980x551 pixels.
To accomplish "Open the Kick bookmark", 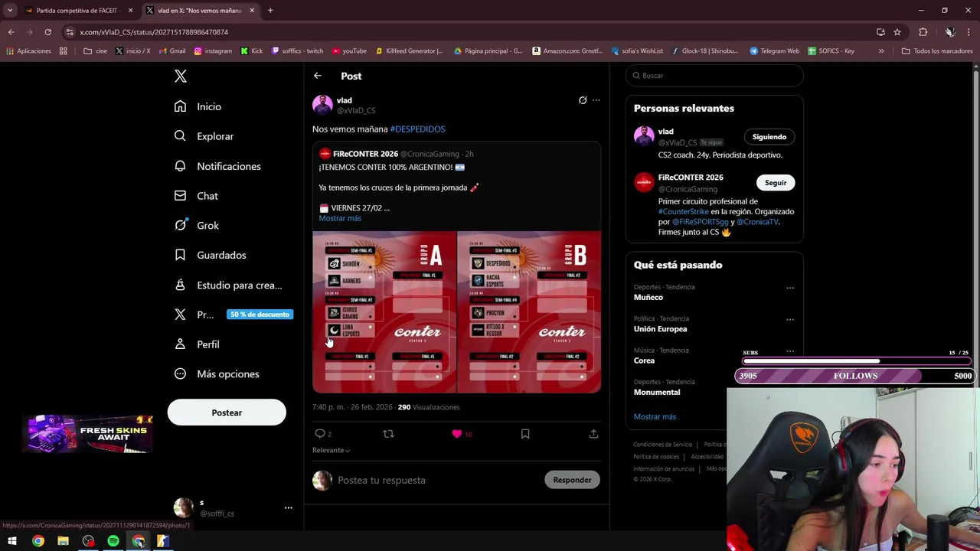I will tap(251, 51).
